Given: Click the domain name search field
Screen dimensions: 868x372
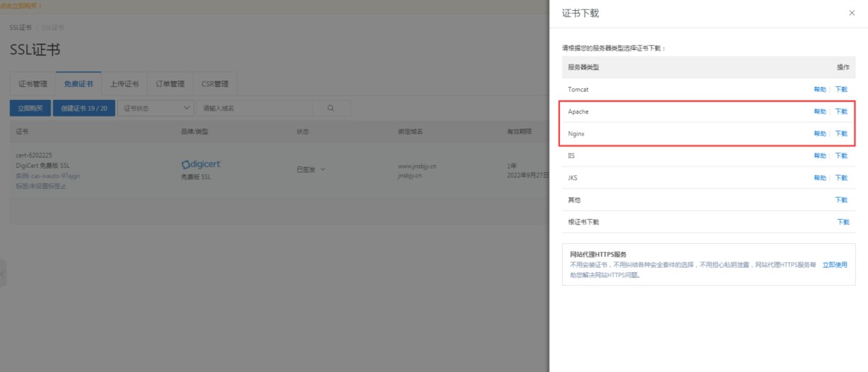Looking at the screenshot, I should 255,108.
